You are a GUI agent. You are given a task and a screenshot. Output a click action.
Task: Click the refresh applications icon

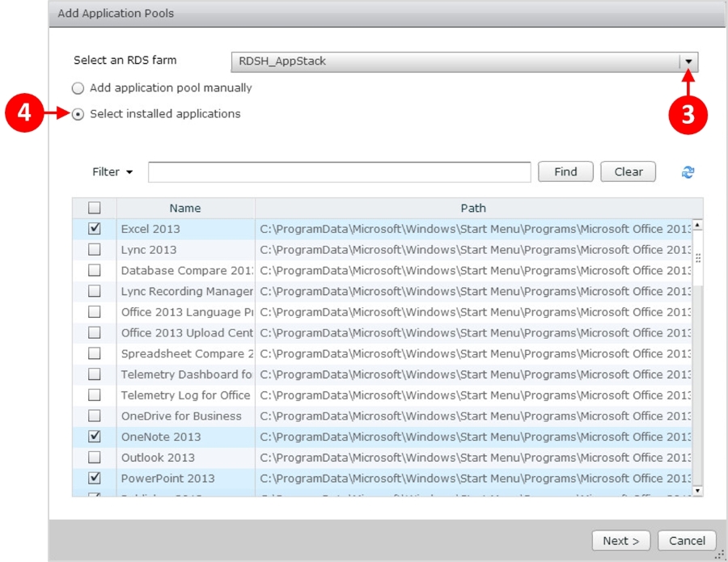tap(688, 172)
